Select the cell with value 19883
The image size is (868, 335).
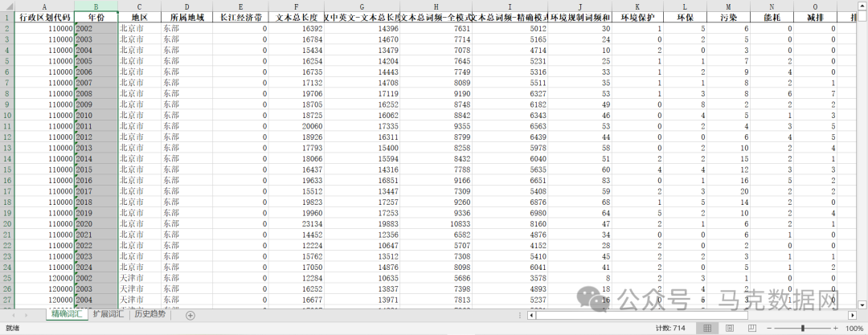pyautogui.click(x=362, y=223)
